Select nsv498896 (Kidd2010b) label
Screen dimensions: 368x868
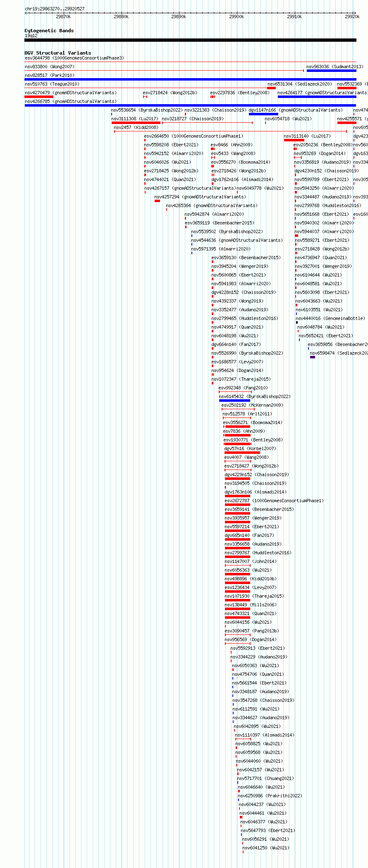[x=251, y=579]
